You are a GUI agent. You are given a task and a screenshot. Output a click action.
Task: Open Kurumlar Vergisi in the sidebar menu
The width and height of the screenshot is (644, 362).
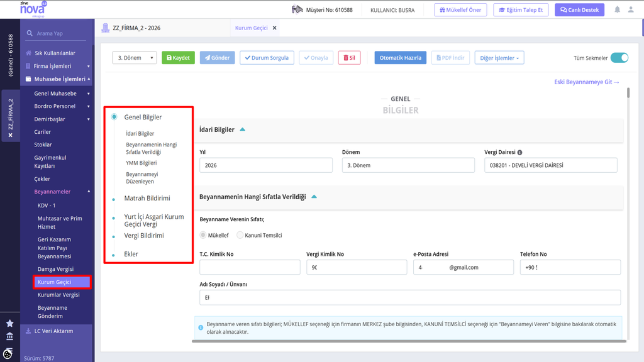[x=58, y=295]
